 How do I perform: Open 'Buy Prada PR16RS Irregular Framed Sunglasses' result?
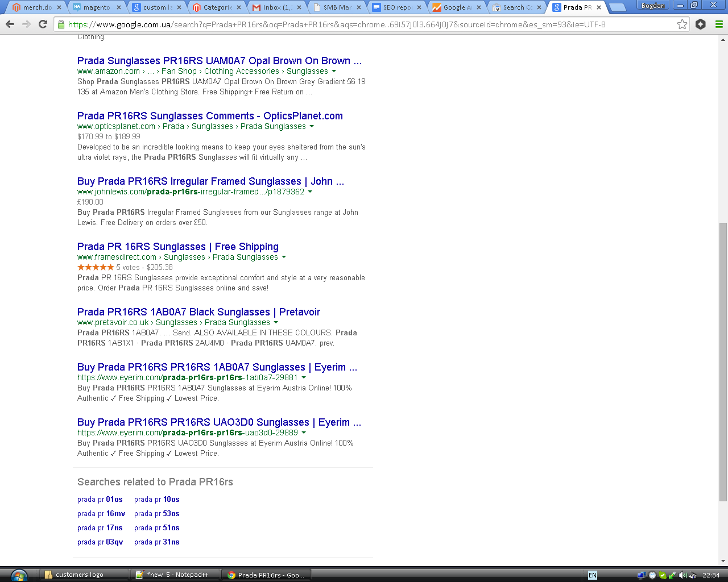pos(210,181)
